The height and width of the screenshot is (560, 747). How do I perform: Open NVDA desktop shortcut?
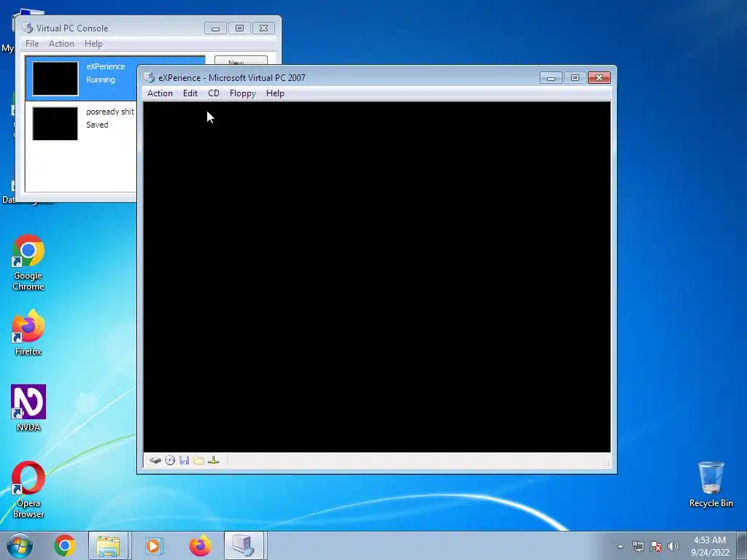pyautogui.click(x=28, y=408)
